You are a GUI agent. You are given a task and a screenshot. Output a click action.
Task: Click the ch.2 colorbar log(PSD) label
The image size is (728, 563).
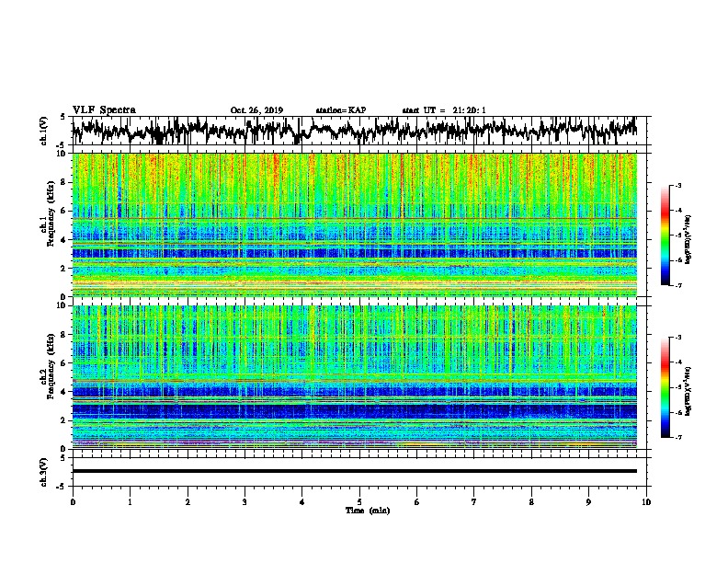688,391
